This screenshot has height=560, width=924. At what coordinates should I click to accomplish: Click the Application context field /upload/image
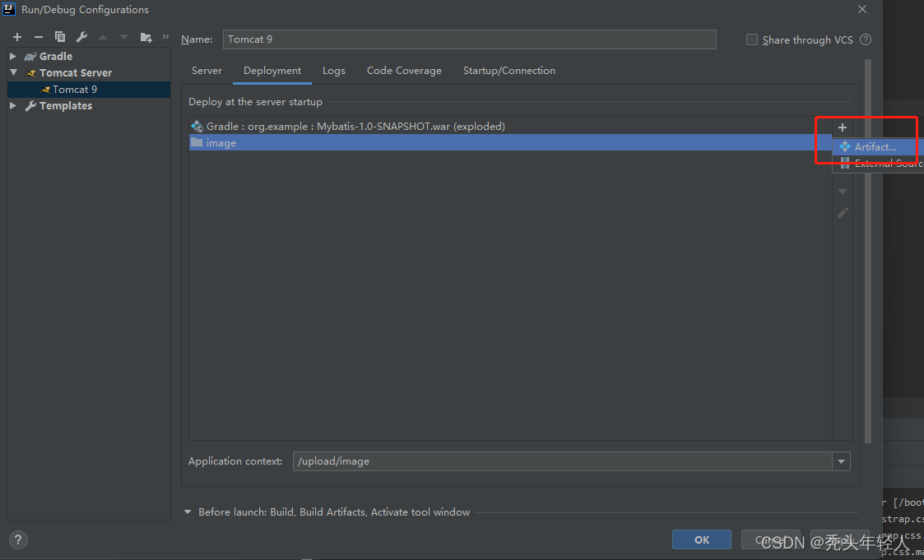click(x=563, y=461)
